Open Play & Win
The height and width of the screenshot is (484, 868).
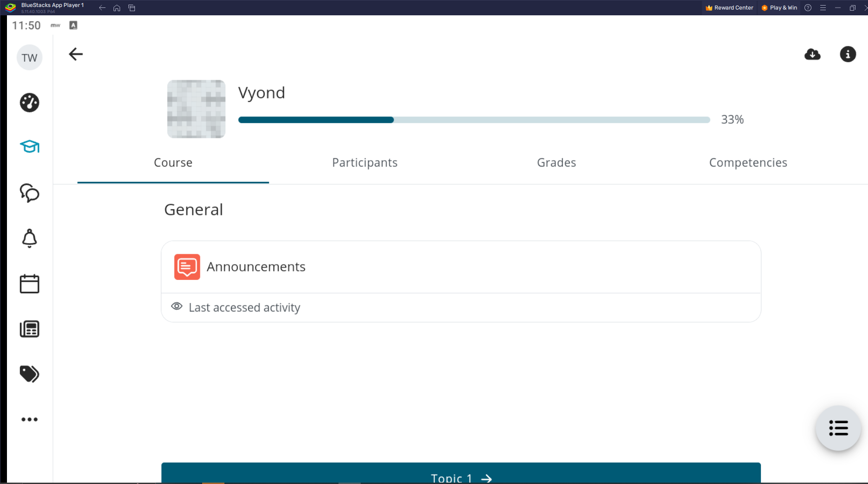click(x=779, y=8)
